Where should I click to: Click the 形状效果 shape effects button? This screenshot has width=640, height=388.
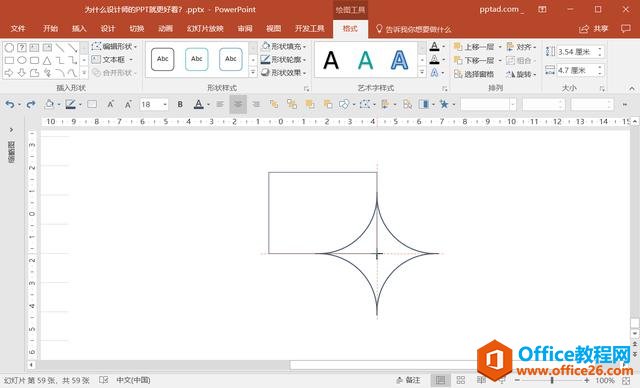click(x=284, y=73)
